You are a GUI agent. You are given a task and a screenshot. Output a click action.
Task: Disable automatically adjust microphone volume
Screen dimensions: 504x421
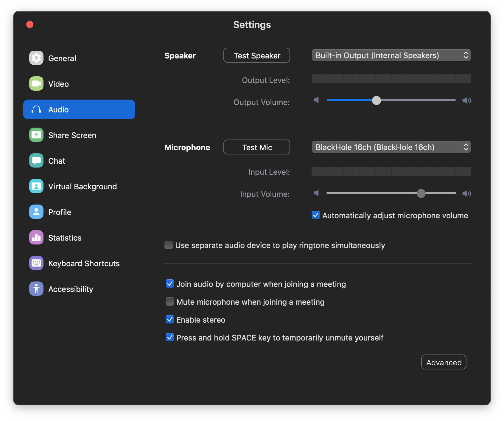(316, 215)
